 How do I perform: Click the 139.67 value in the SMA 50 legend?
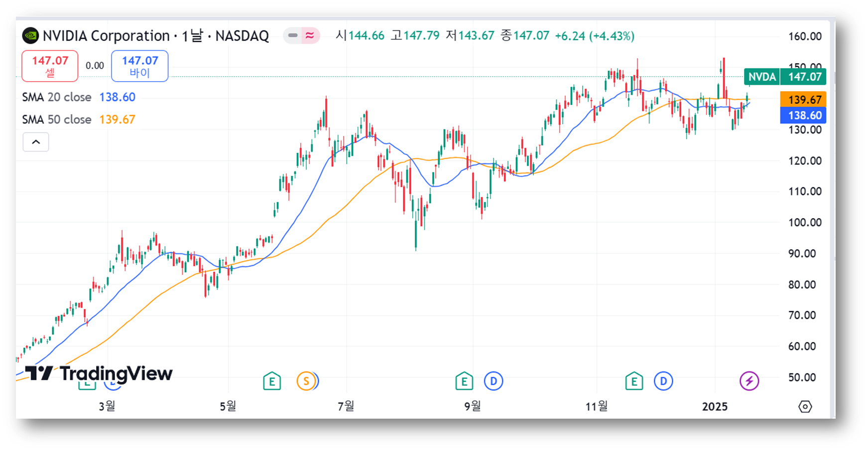[118, 119]
